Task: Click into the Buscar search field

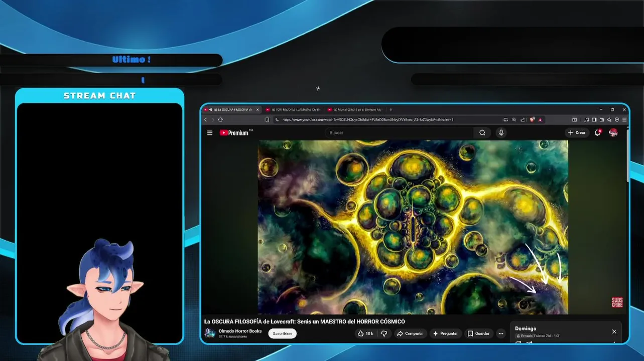Action: (400, 133)
